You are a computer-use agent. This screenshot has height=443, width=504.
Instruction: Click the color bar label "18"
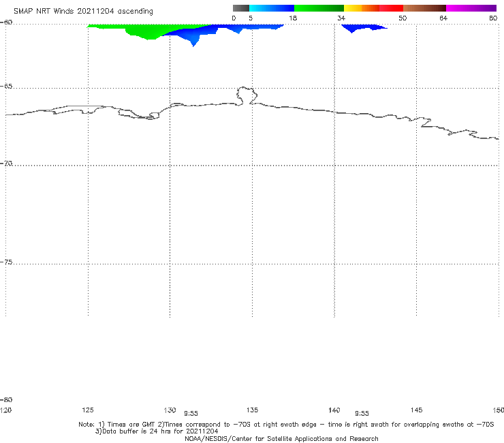[x=293, y=18]
